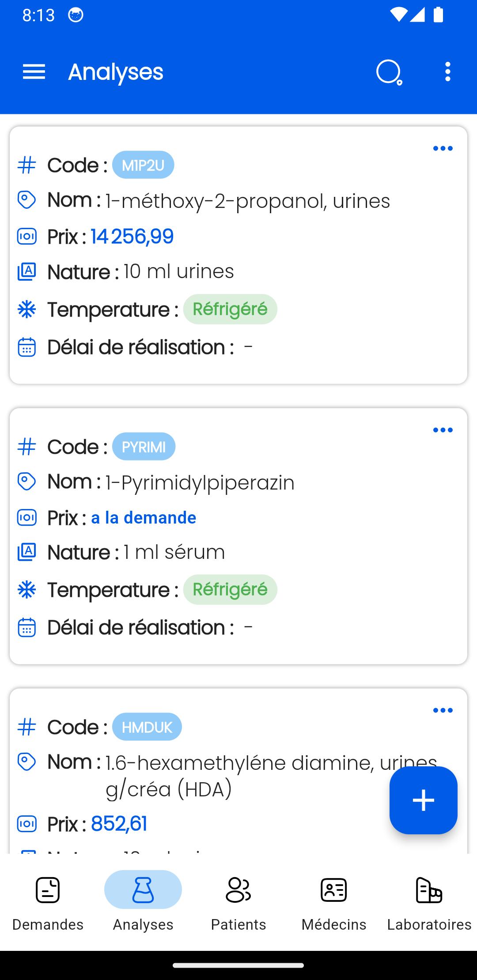Tap Réfrigéré chip on M1P2U card
The image size is (477, 980).
(230, 309)
